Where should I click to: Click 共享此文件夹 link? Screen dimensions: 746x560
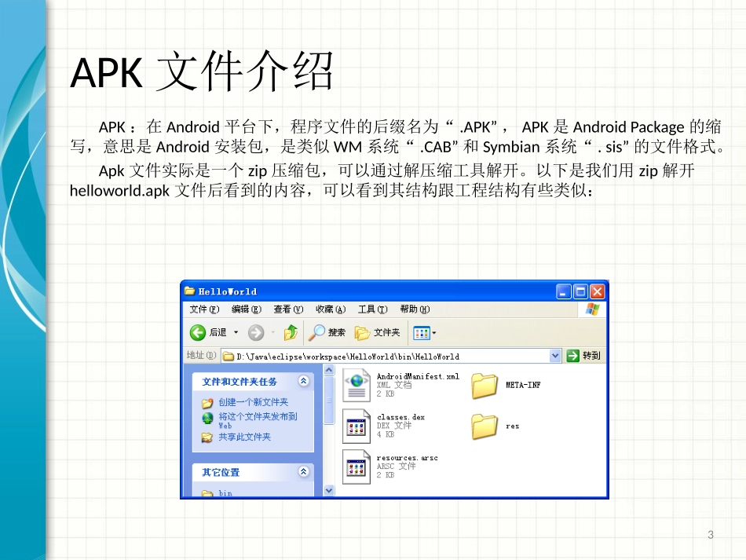coord(244,437)
